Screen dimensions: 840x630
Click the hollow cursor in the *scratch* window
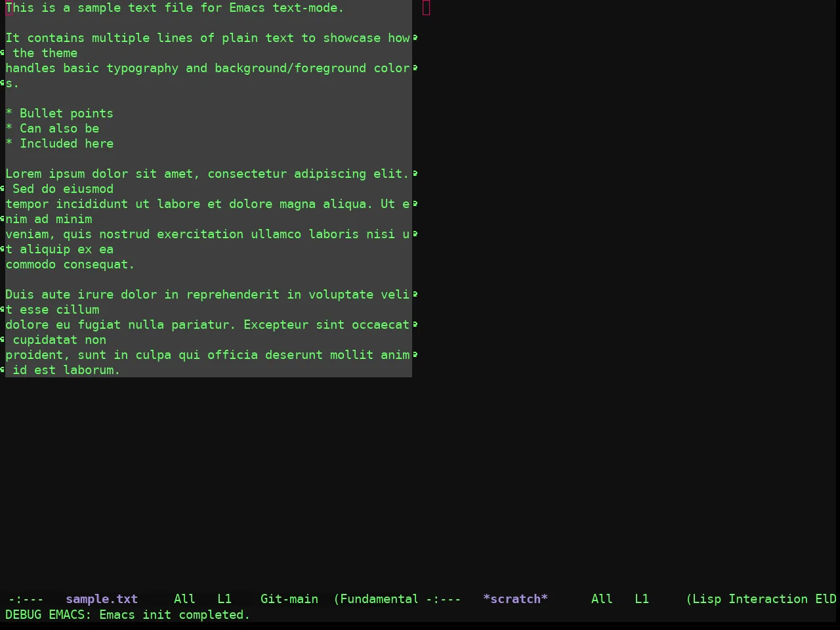point(427,8)
